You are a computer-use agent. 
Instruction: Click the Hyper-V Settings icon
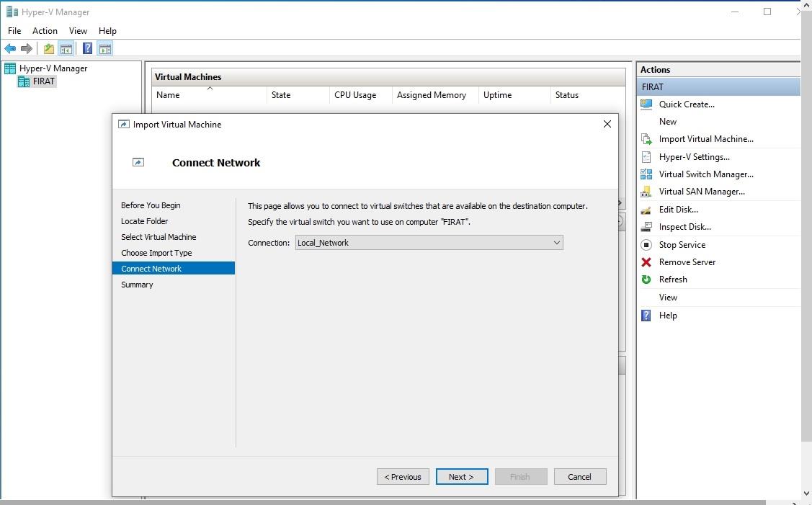coord(646,157)
